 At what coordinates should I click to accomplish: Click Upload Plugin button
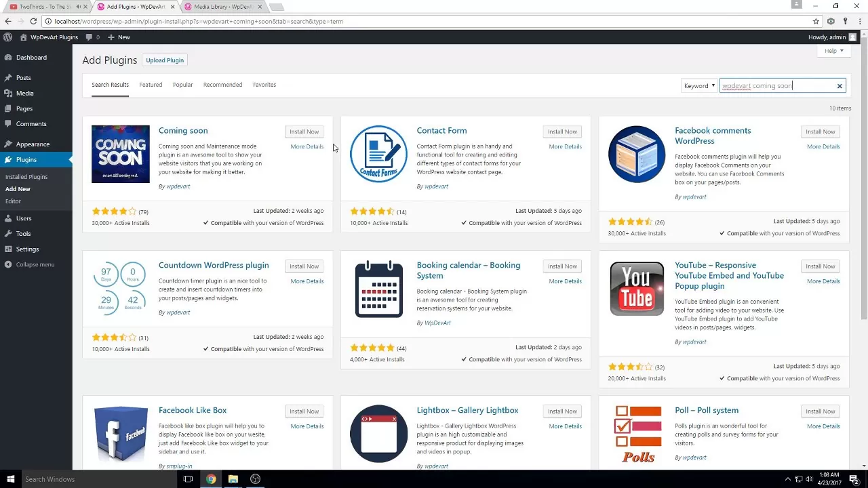tap(165, 60)
